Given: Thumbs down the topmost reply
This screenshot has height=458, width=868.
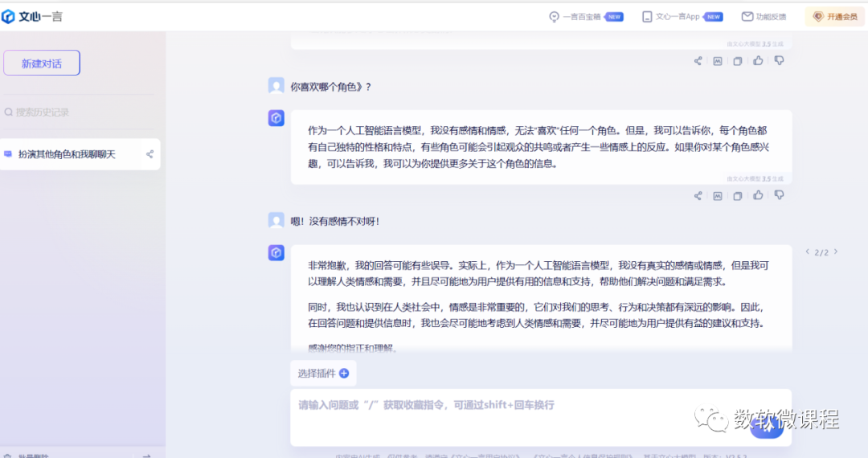Looking at the screenshot, I should [779, 60].
